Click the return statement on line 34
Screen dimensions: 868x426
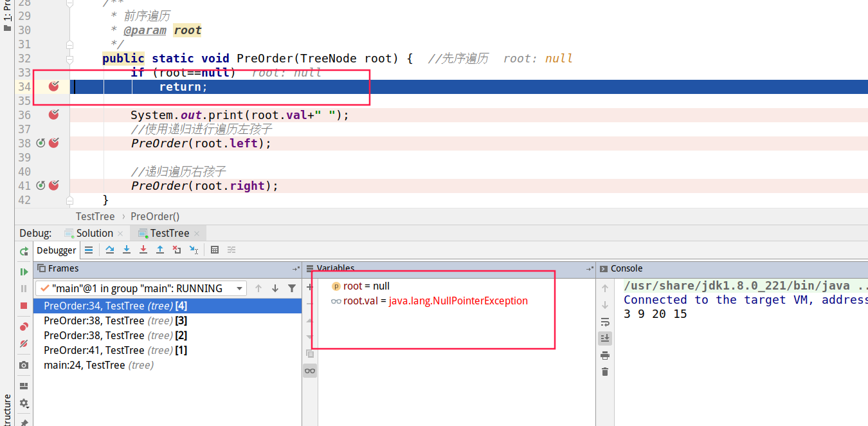[183, 86]
